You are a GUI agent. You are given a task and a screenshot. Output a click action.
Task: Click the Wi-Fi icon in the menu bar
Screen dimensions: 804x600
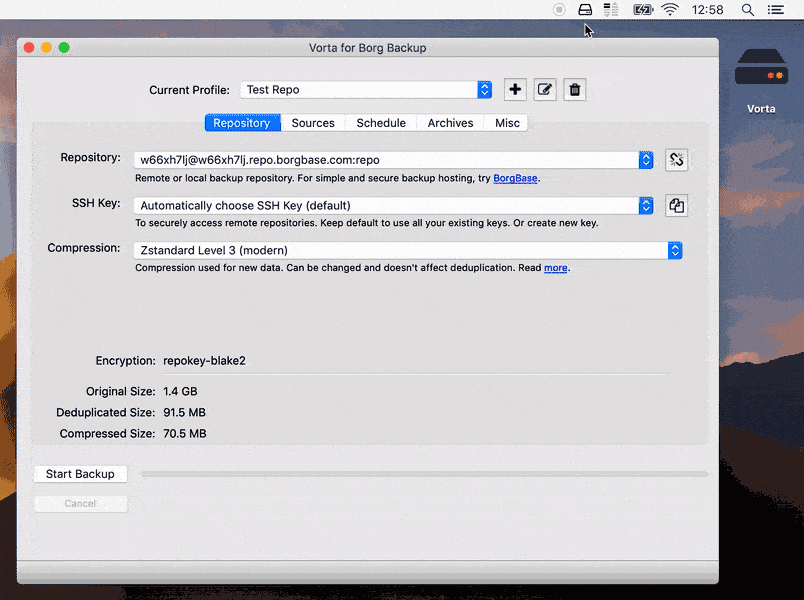point(670,10)
